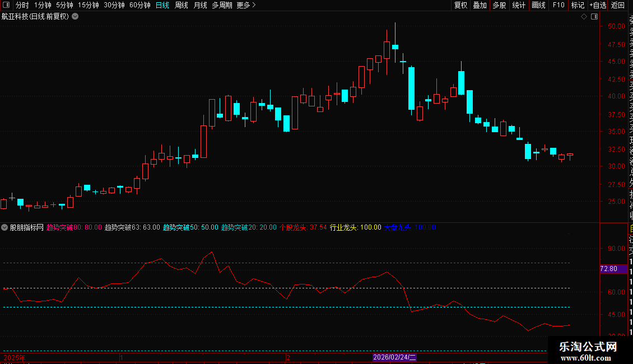633x364 pixels.
Task: Select the 1分钟 period
Action: (43, 5)
